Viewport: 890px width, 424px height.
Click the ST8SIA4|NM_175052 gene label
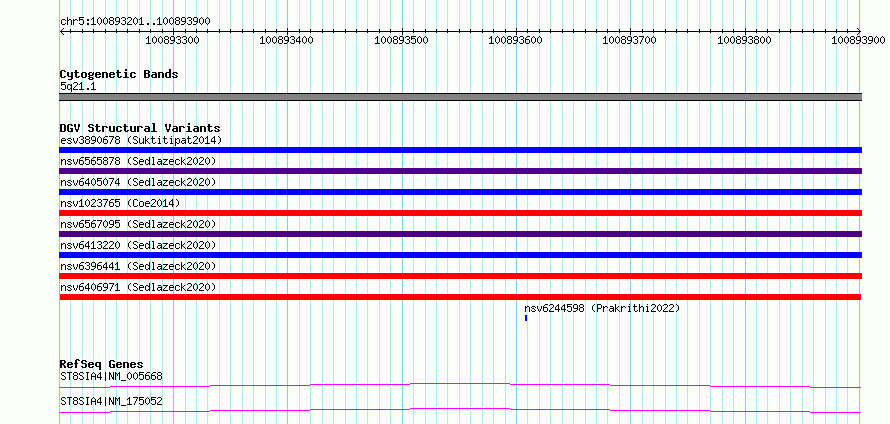(x=111, y=401)
